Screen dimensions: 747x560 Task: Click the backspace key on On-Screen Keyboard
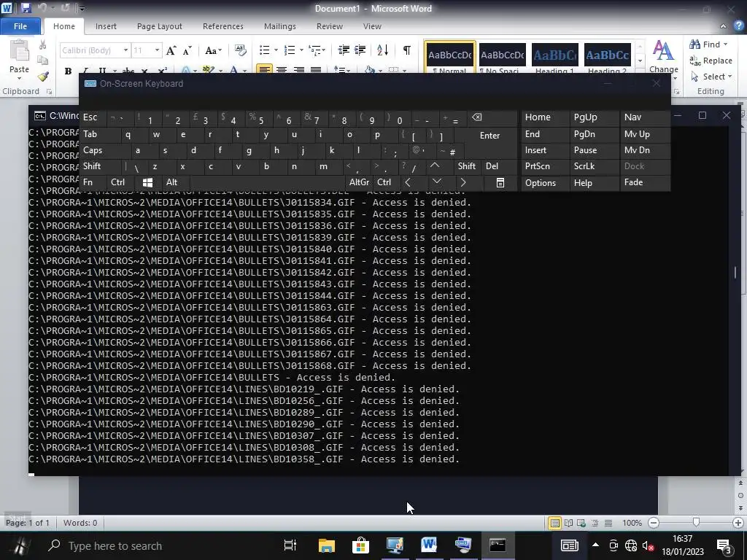click(x=477, y=117)
